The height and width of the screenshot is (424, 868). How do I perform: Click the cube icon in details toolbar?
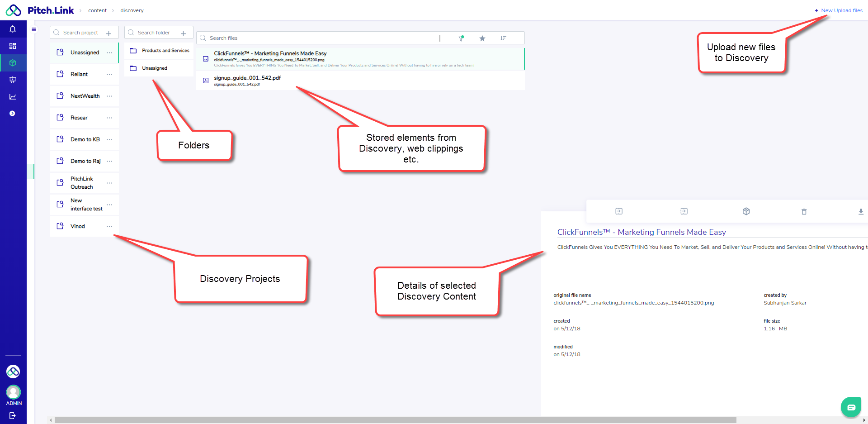(746, 211)
